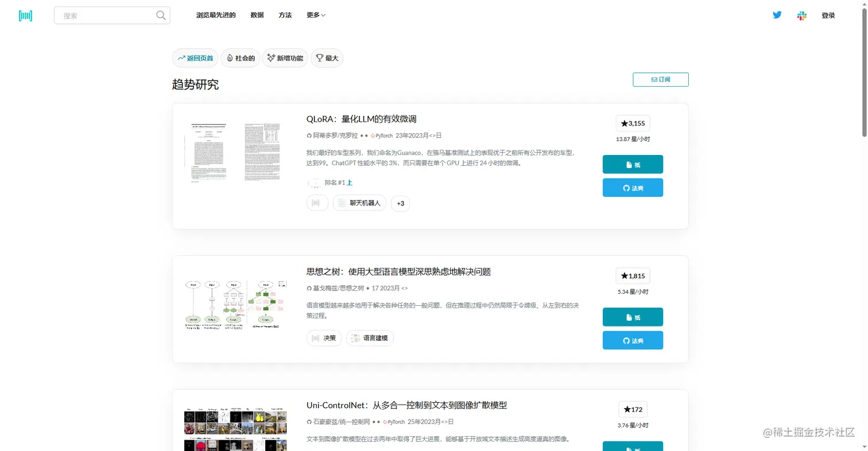Open 思想之树 纸 paper button

633,317
